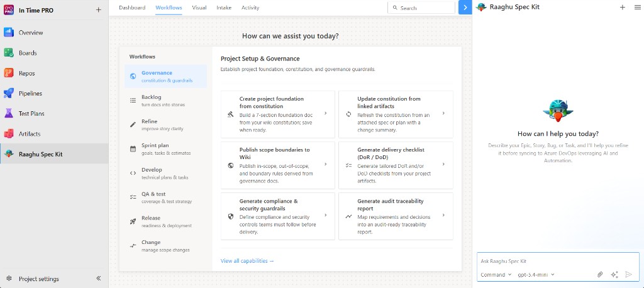Open the Command dropdown in chat box
The width and height of the screenshot is (644, 288).
(496, 274)
